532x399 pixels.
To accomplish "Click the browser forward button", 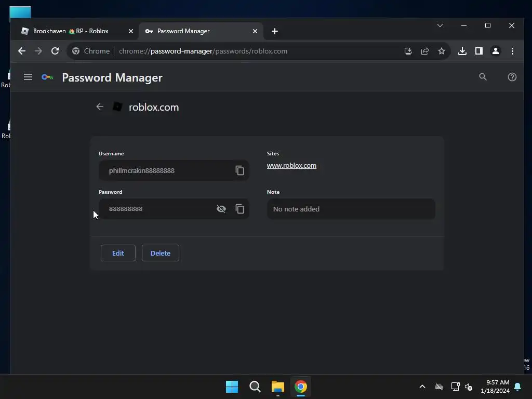I will pyautogui.click(x=38, y=51).
